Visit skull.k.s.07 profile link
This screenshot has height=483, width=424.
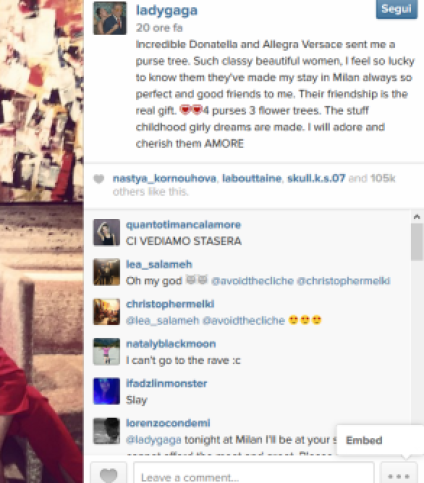click(x=316, y=178)
